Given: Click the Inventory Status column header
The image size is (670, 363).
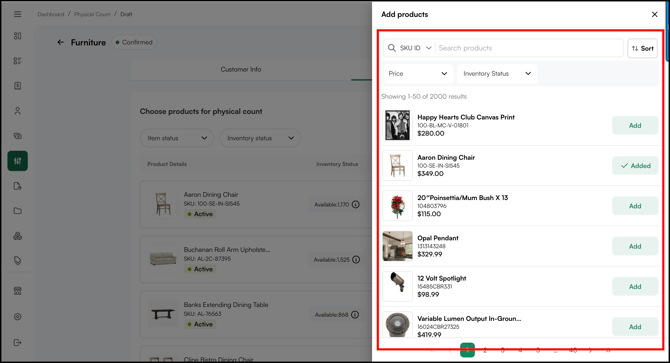Looking at the screenshot, I should pos(337,164).
